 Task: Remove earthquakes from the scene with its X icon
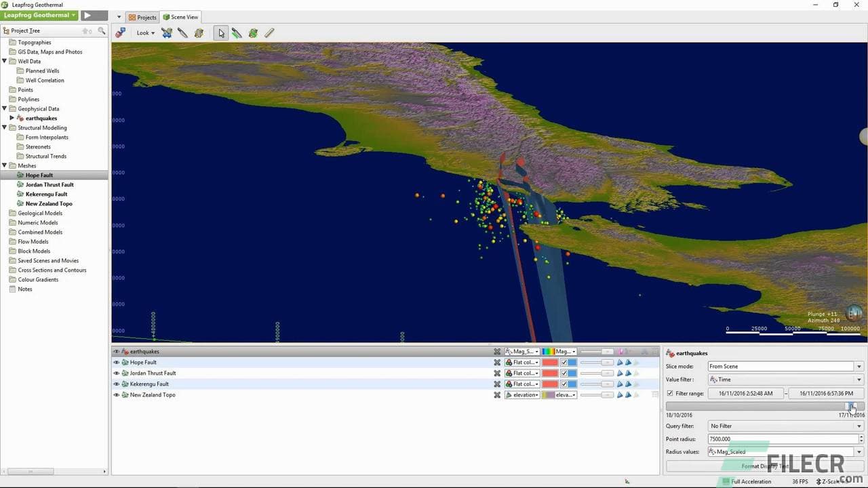click(497, 351)
